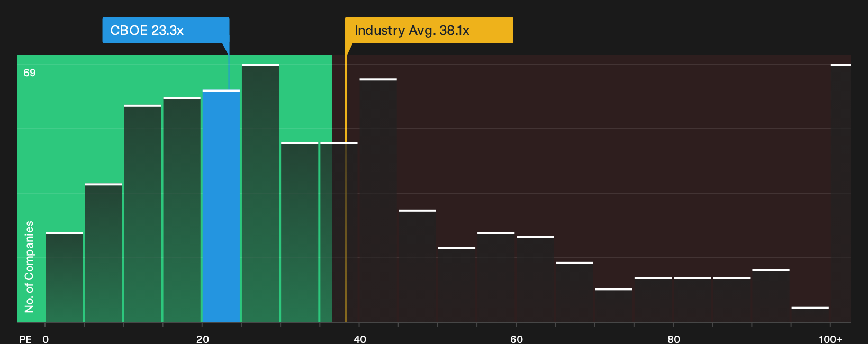Select the bar for PE 5 to 10
The width and height of the screenshot is (868, 344).
(x=103, y=252)
